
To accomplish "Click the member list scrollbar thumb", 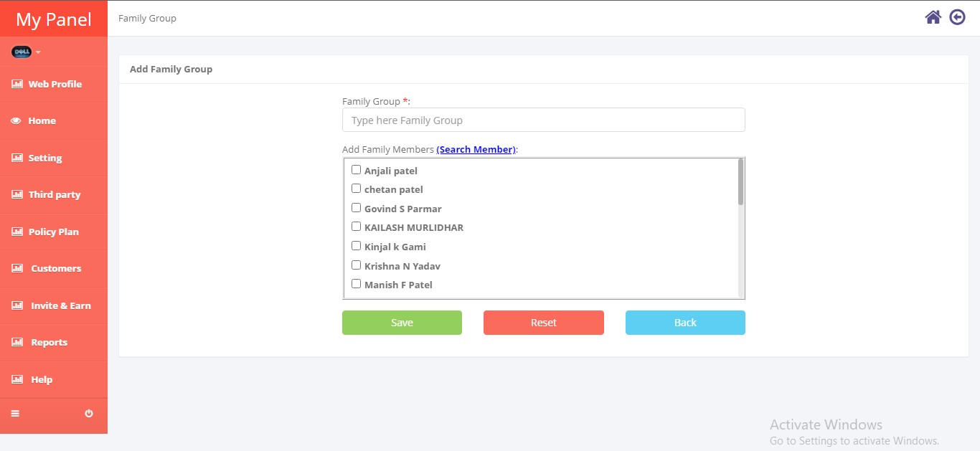I will click(740, 182).
